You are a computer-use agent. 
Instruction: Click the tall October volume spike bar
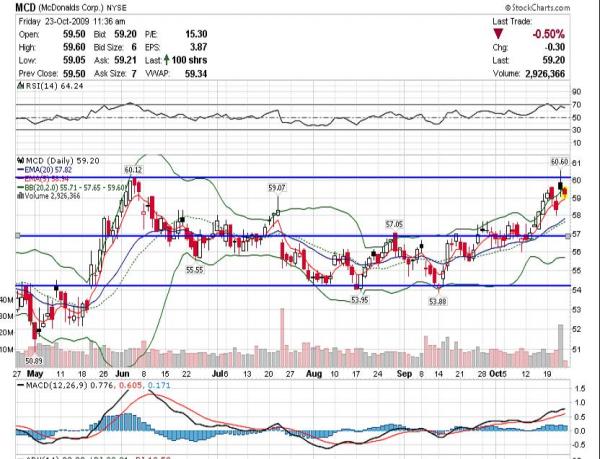point(561,346)
